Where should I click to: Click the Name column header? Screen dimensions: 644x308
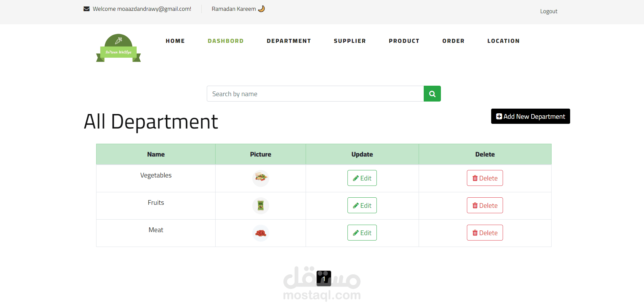click(156, 155)
